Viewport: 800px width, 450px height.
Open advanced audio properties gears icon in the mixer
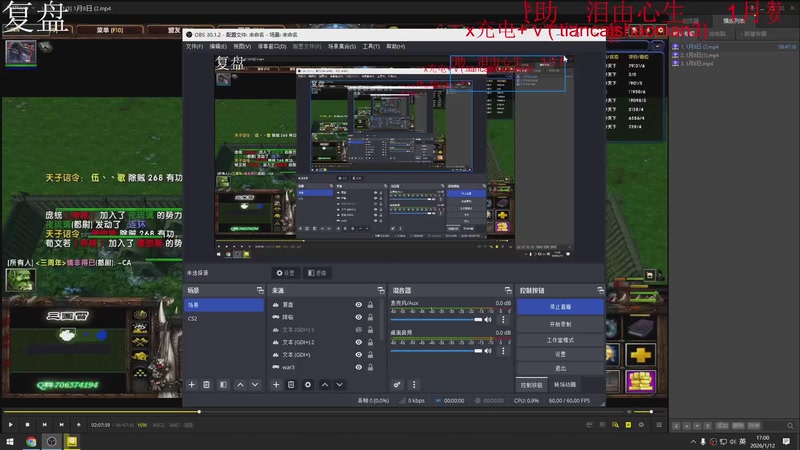click(397, 385)
